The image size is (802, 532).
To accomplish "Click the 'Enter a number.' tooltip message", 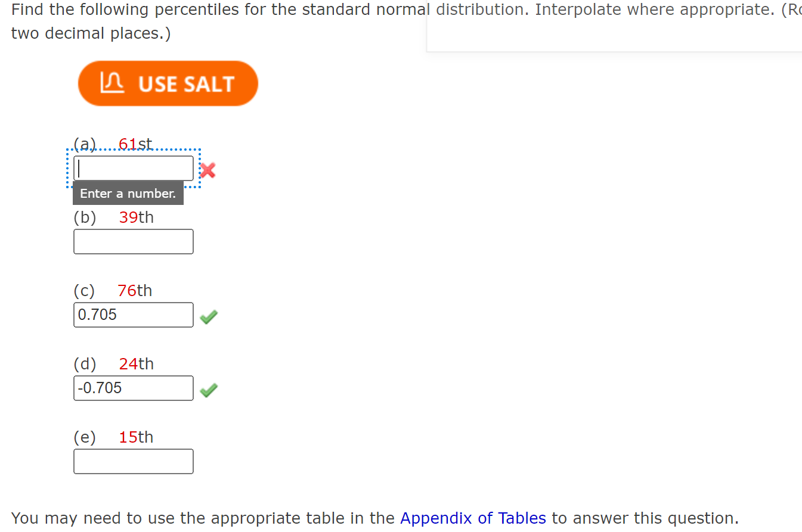I will coord(127,193).
